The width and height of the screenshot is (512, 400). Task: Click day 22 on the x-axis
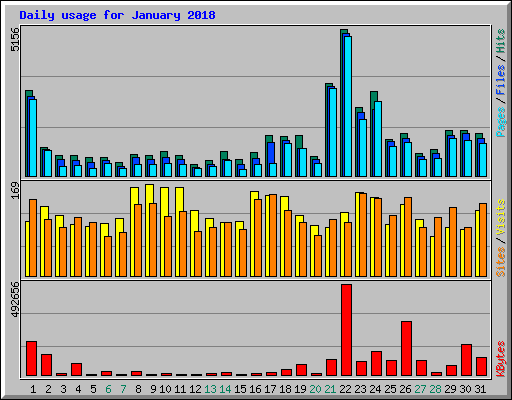[x=345, y=389]
